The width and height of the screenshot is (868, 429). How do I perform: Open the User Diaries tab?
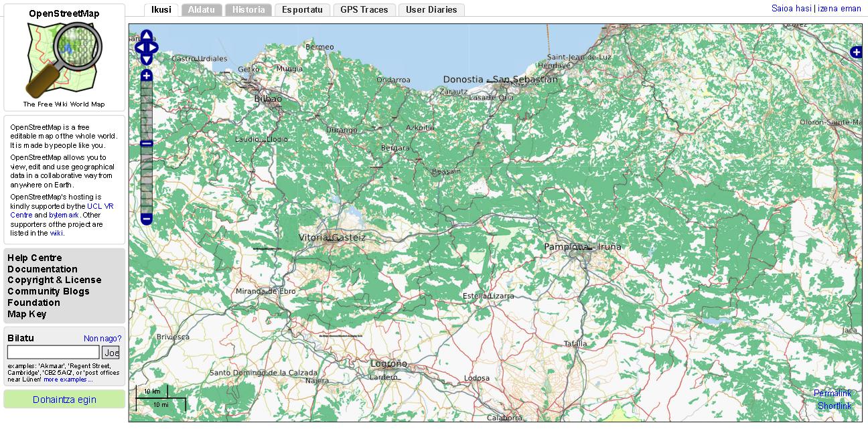pos(431,10)
